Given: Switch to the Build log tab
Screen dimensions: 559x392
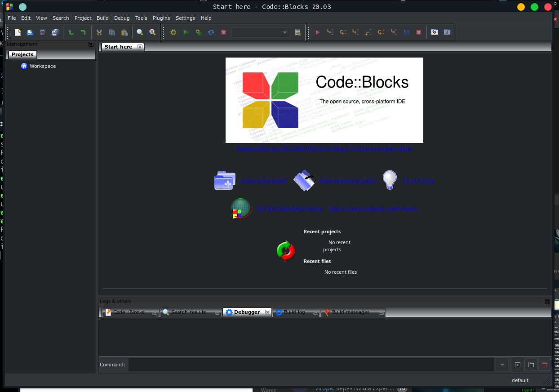Looking at the screenshot, I should pyautogui.click(x=297, y=312).
